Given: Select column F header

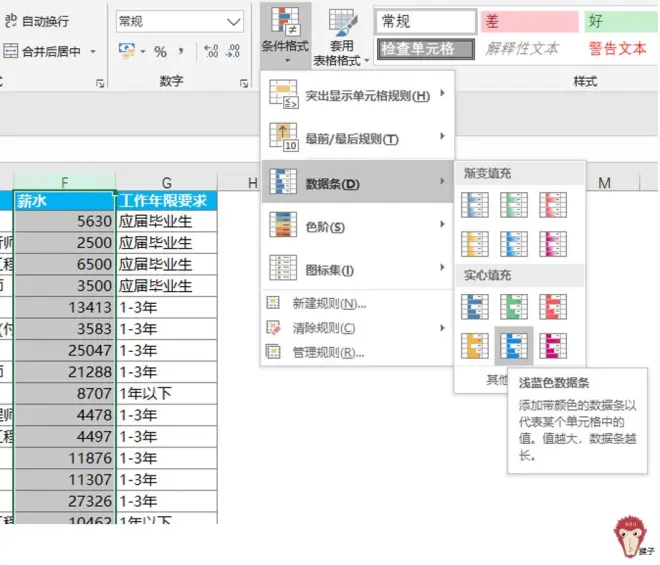Looking at the screenshot, I should coord(64,182).
